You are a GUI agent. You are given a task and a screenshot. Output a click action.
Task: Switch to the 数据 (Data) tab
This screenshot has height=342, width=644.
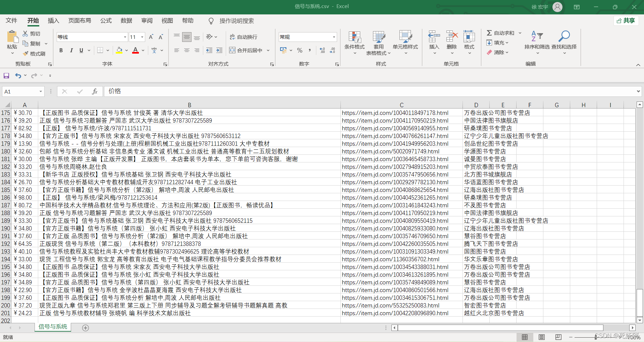[126, 20]
